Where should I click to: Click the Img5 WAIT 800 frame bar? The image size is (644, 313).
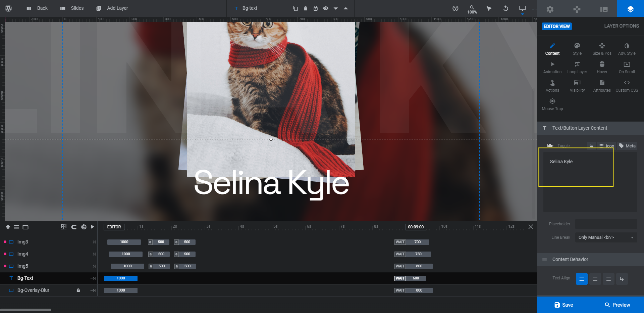(414, 266)
